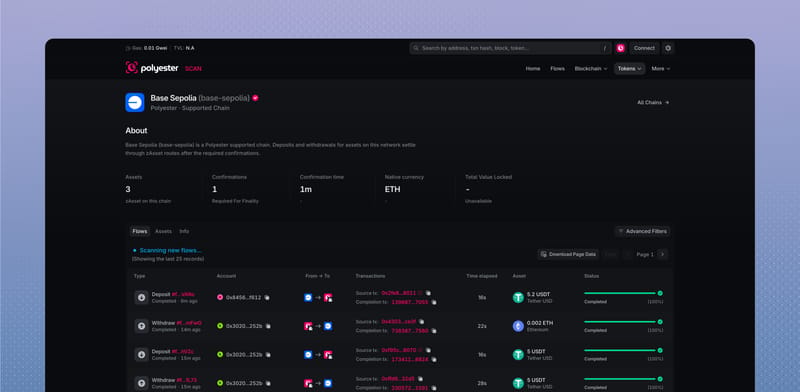This screenshot has width=800, height=392.
Task: Click the Confirmation time 1m value
Action: coord(306,189)
